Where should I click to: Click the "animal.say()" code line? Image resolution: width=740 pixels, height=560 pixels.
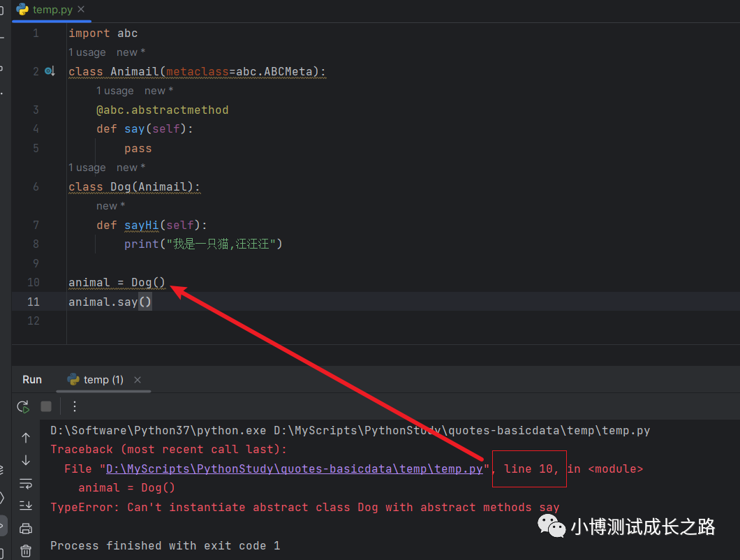click(110, 302)
